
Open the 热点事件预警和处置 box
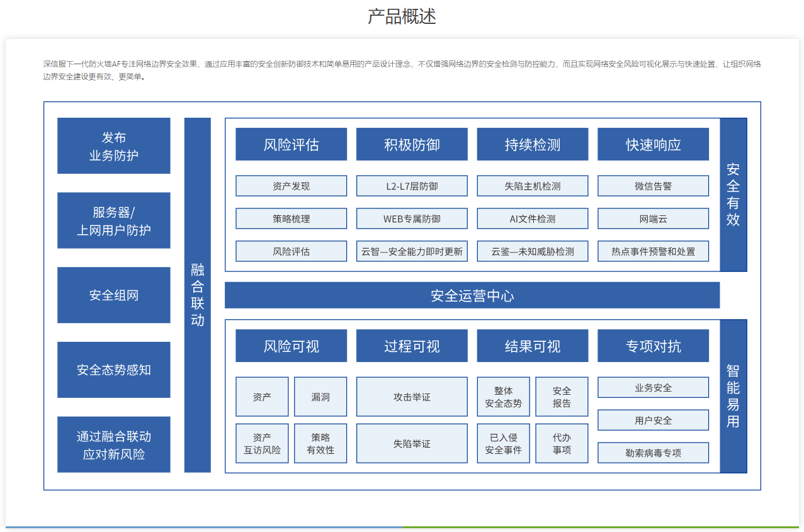pyautogui.click(x=654, y=251)
